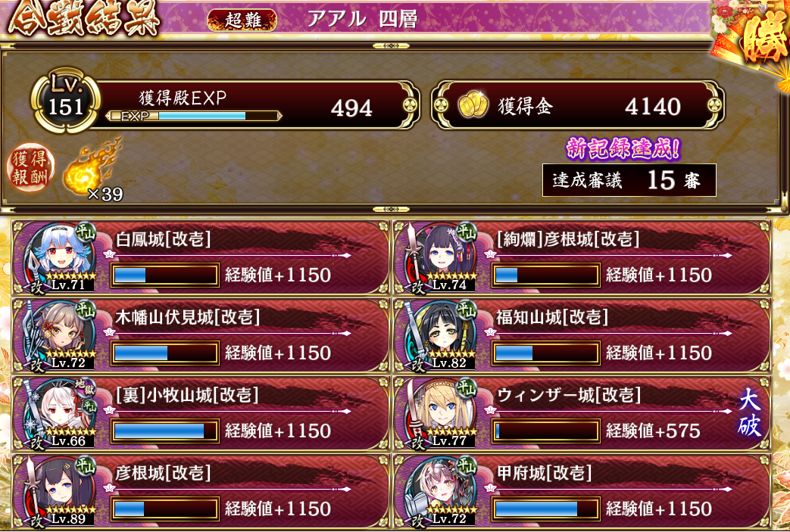The height and width of the screenshot is (532, 790).
Task: Select 甲府城[改壱] character portrait
Action: pos(439,490)
